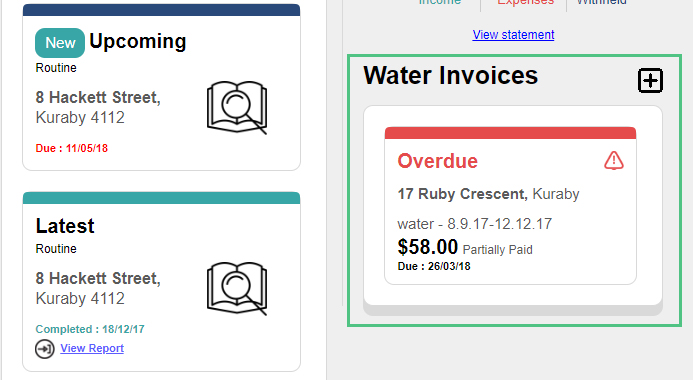The image size is (693, 380).
Task: Select the Withheld tab
Action: tap(602, 2)
